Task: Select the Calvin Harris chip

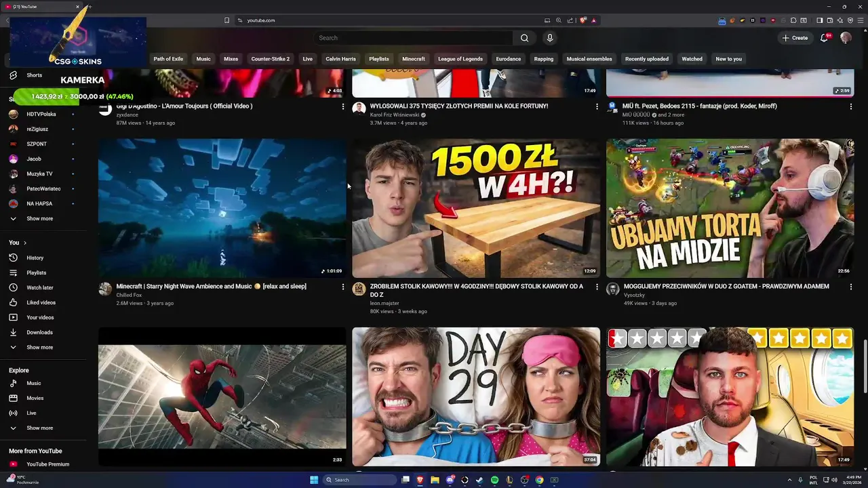Action: pyautogui.click(x=340, y=59)
